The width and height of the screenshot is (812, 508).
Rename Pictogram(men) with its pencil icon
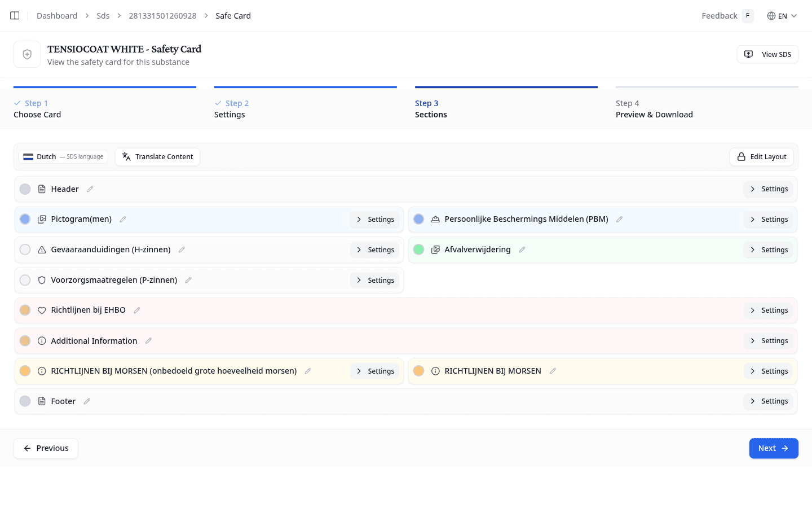123,219
